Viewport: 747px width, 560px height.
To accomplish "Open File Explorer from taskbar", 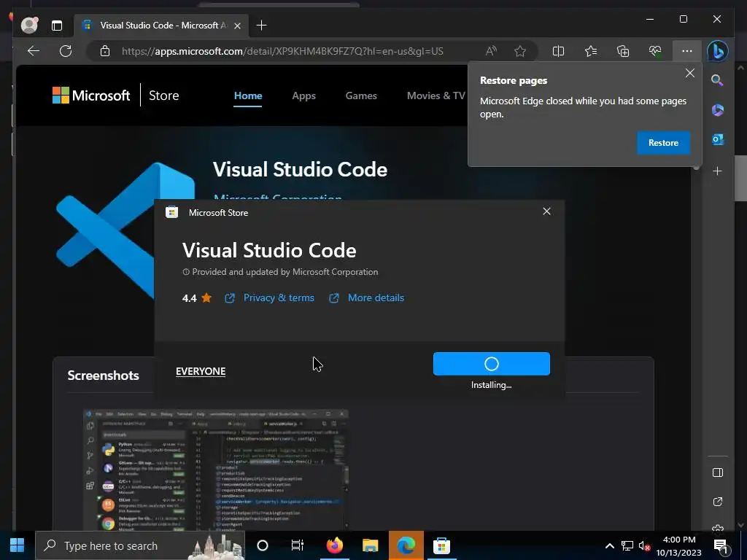I will (370, 545).
